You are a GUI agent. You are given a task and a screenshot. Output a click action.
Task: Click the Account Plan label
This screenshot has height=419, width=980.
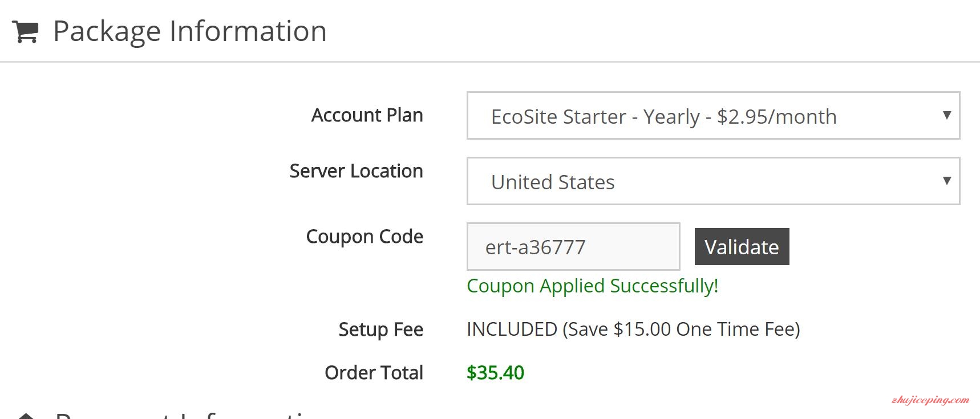pyautogui.click(x=367, y=115)
